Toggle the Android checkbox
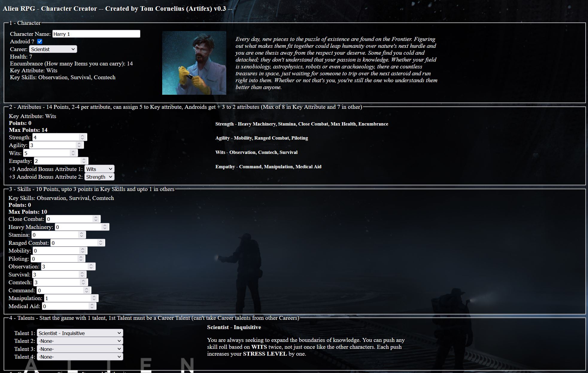Viewport: 588px width, 373px height. (40, 42)
